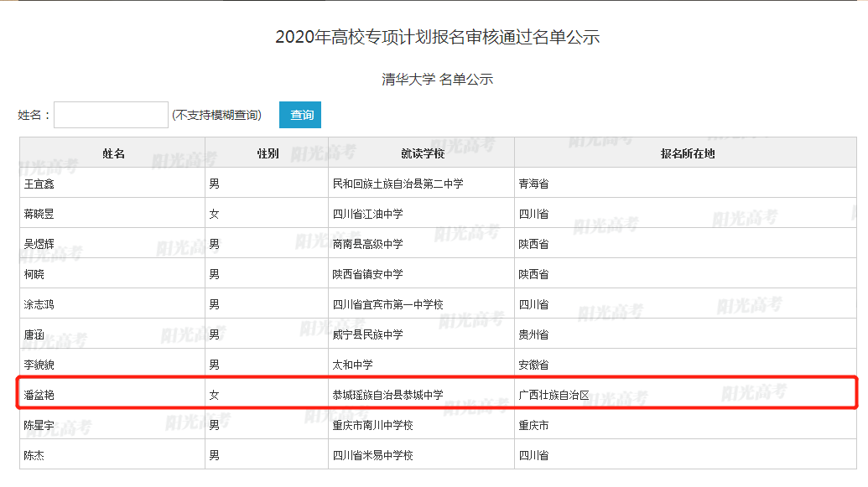Click the 性别 column header
The width and height of the screenshot is (868, 487).
tap(267, 153)
